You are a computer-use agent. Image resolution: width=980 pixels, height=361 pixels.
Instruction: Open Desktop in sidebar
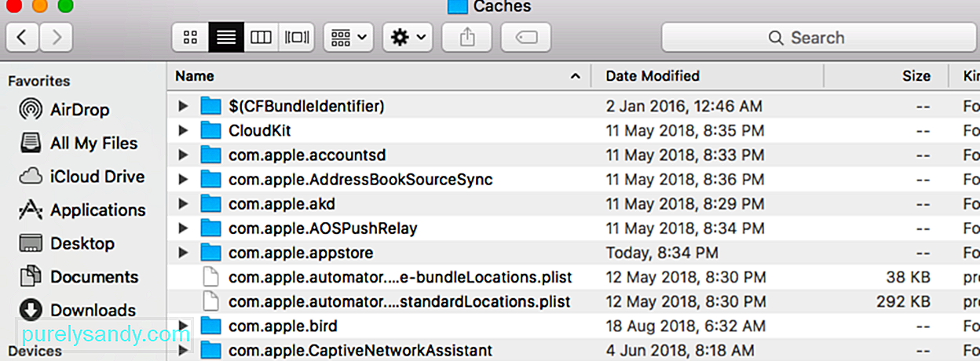click(66, 243)
